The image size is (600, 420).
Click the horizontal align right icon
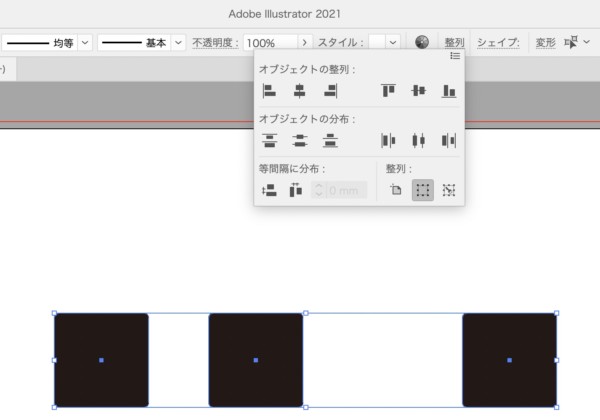[x=329, y=91]
